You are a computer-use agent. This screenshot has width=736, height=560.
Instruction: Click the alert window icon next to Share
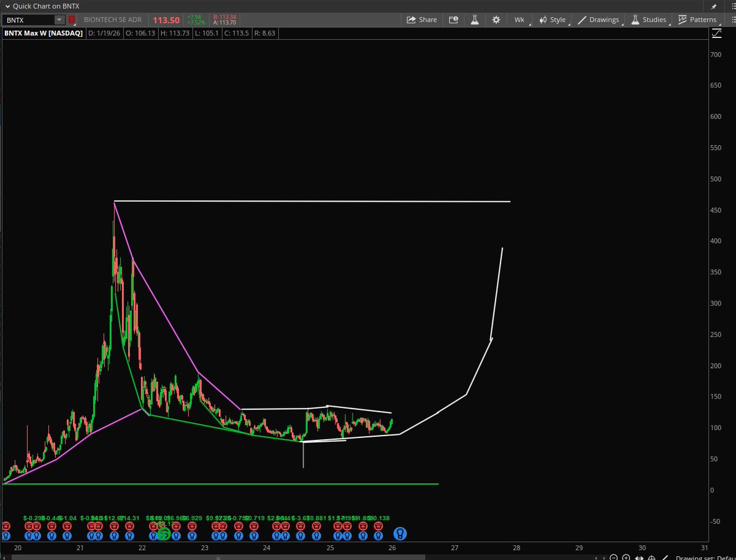(454, 20)
